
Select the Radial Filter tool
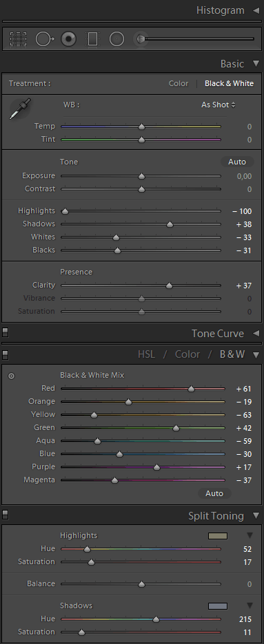click(116, 39)
